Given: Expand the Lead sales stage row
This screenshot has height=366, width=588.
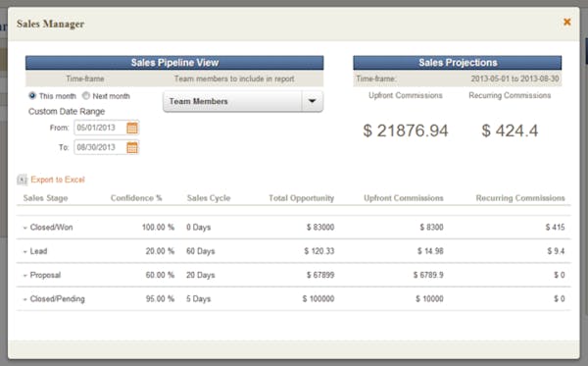Looking at the screenshot, I should pos(25,251).
